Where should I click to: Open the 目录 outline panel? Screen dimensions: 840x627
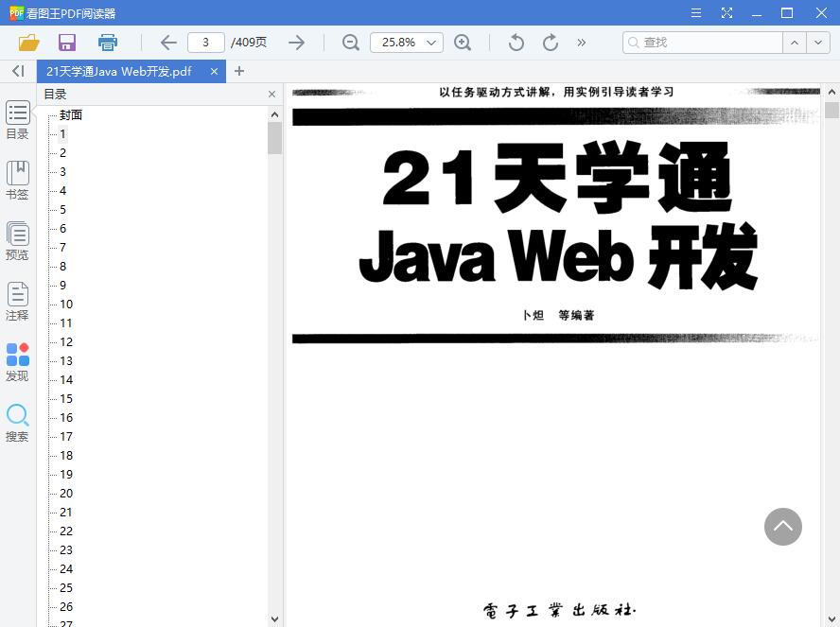[18, 120]
